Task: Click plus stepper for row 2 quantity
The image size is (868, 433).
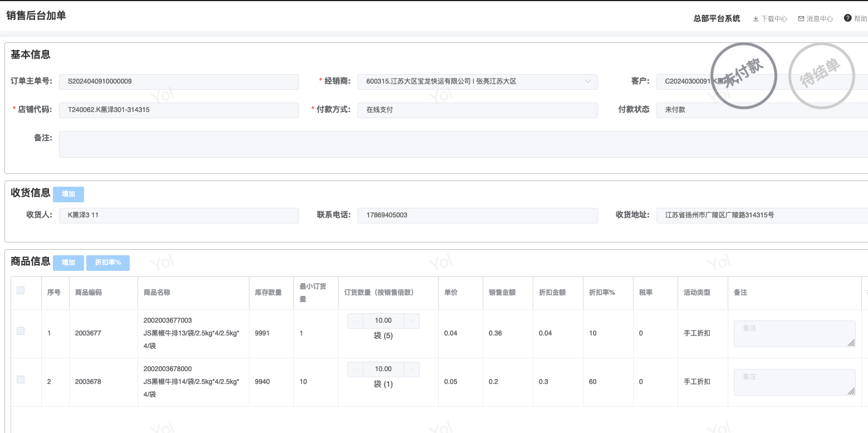Action: 411,369
